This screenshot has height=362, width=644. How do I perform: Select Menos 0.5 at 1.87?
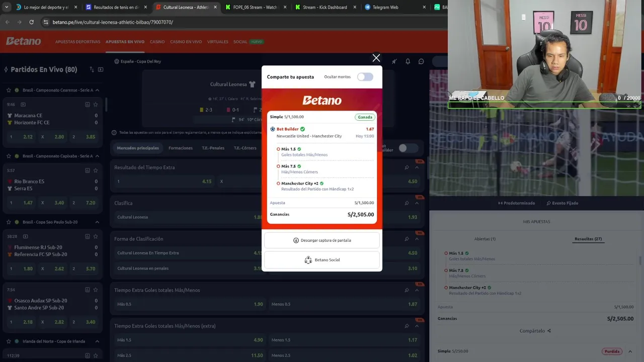point(344,304)
